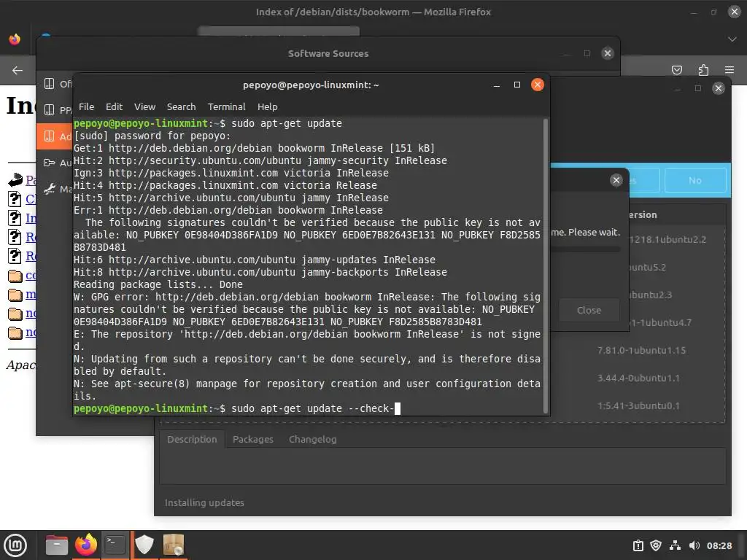Select the 7.81.0-1ubuntu1.15 version row
This screenshot has height=560, width=747.
click(641, 350)
